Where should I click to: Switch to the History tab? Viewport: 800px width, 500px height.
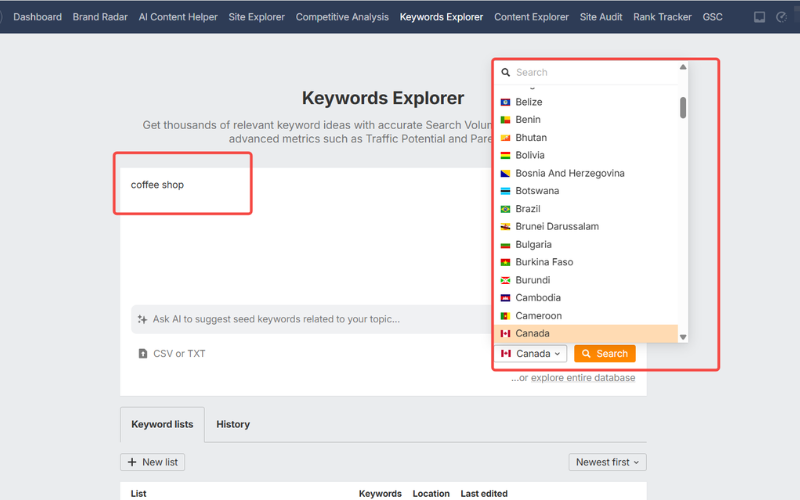tap(233, 424)
